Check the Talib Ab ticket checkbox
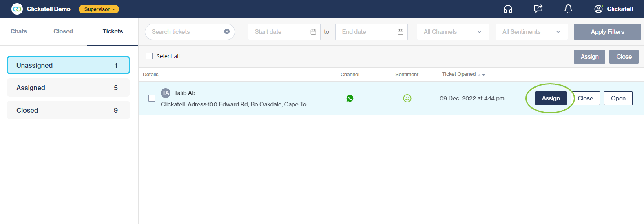This screenshot has width=644, height=224. (152, 98)
